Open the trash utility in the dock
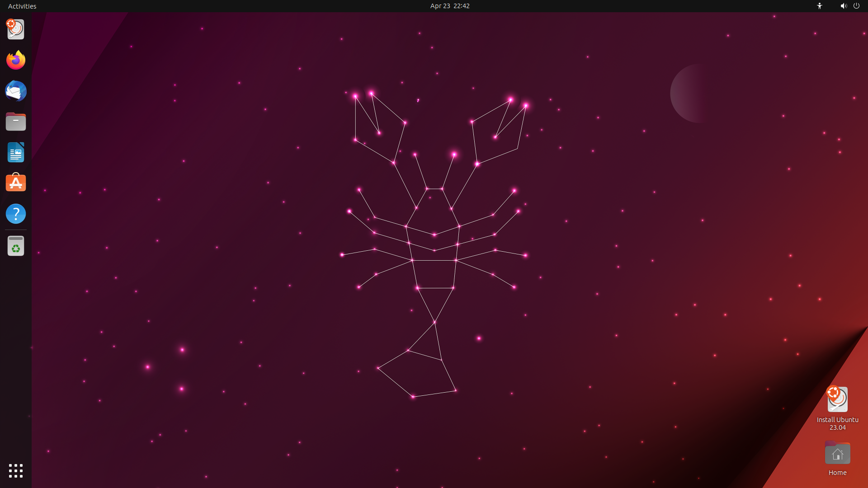Image resolution: width=868 pixels, height=488 pixels. pyautogui.click(x=15, y=245)
